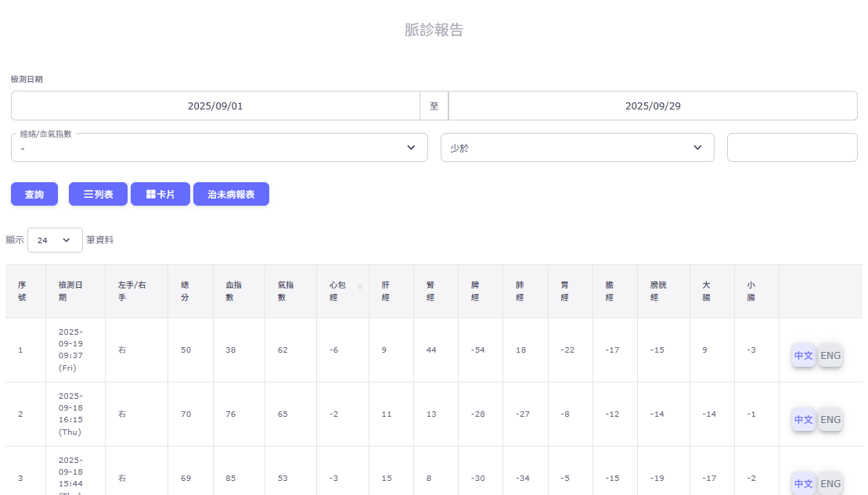The height and width of the screenshot is (495, 868).
Task: Open row 1 report in ENG
Action: (x=830, y=355)
